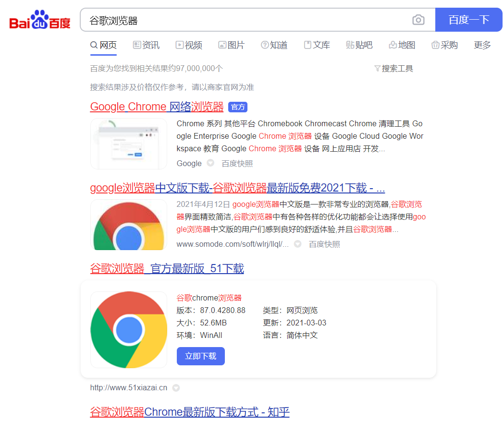Click the 百度一下 search button
The image size is (504, 421).
click(x=468, y=20)
